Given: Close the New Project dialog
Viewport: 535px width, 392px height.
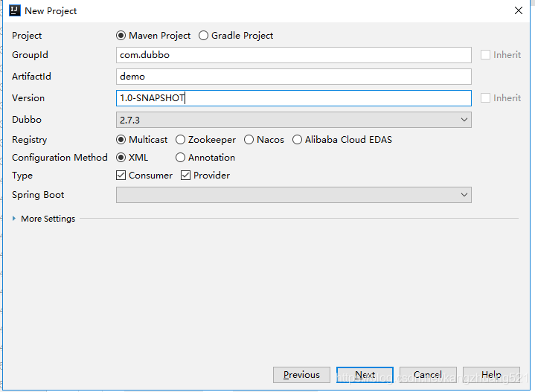Looking at the screenshot, I should 519,10.
